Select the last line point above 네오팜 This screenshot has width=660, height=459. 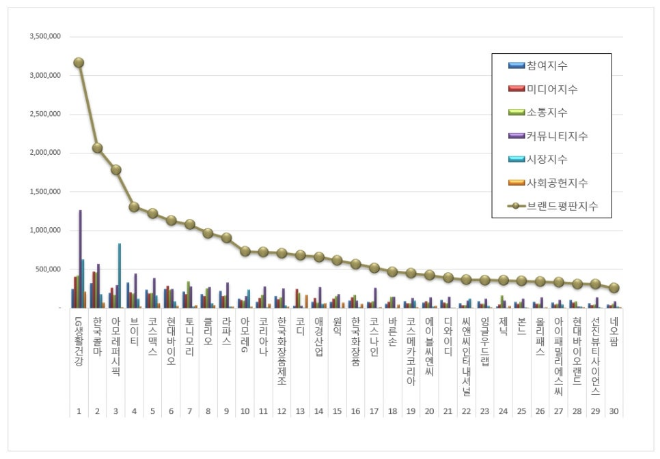click(613, 288)
